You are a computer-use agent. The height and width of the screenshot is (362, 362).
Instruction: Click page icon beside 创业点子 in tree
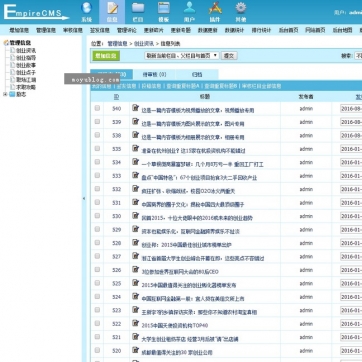click(13, 72)
